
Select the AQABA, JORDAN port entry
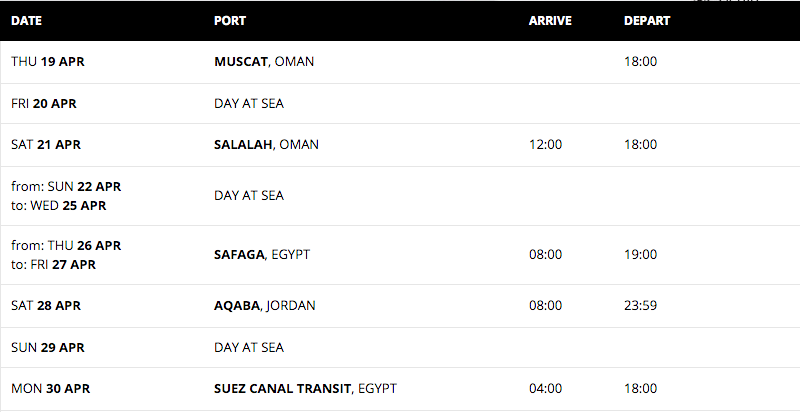pyautogui.click(x=265, y=305)
